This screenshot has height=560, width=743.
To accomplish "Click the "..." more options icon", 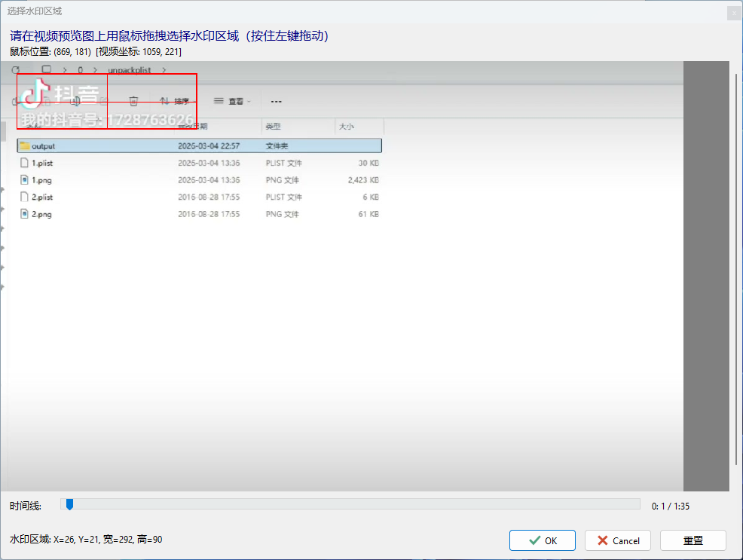I will [x=275, y=101].
